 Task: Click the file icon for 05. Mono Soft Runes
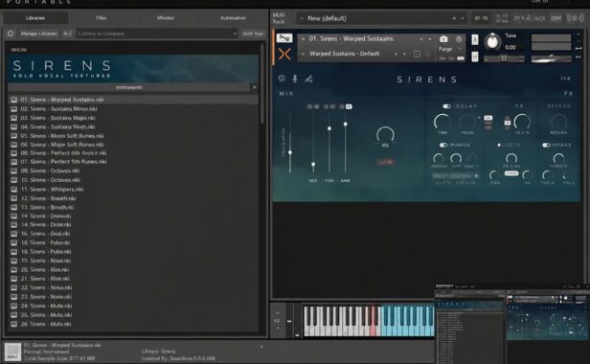[14, 136]
